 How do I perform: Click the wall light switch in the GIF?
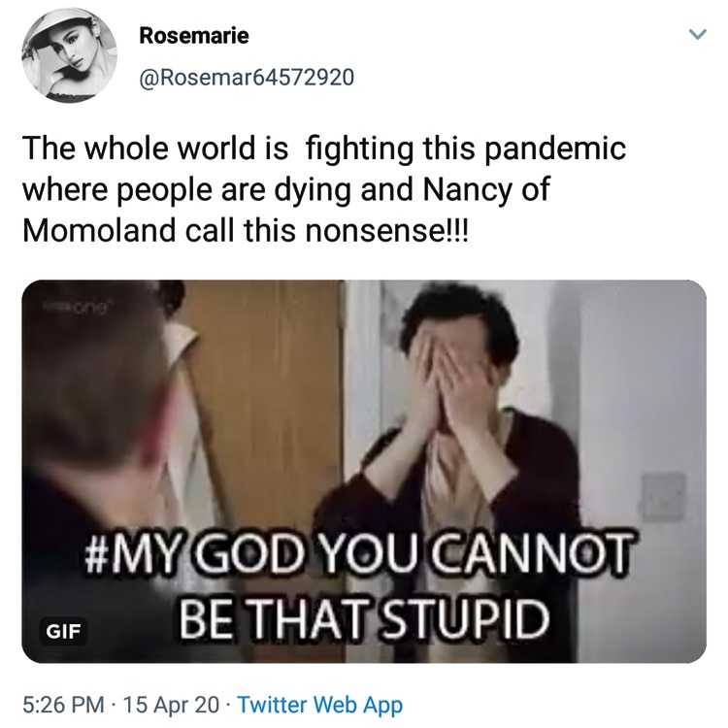[664, 496]
